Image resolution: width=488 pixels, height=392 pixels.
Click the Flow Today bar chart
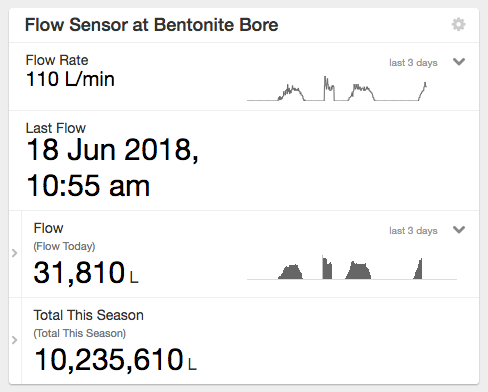[352, 267]
